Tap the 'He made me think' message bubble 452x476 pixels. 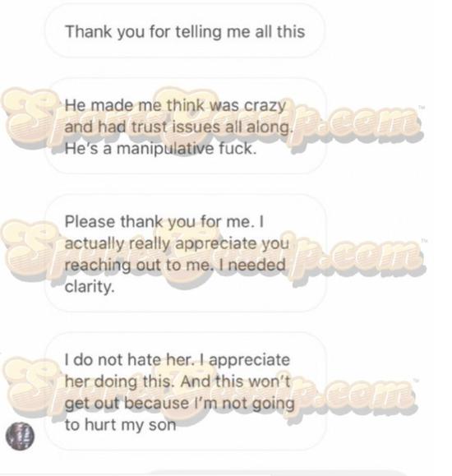coord(186,127)
